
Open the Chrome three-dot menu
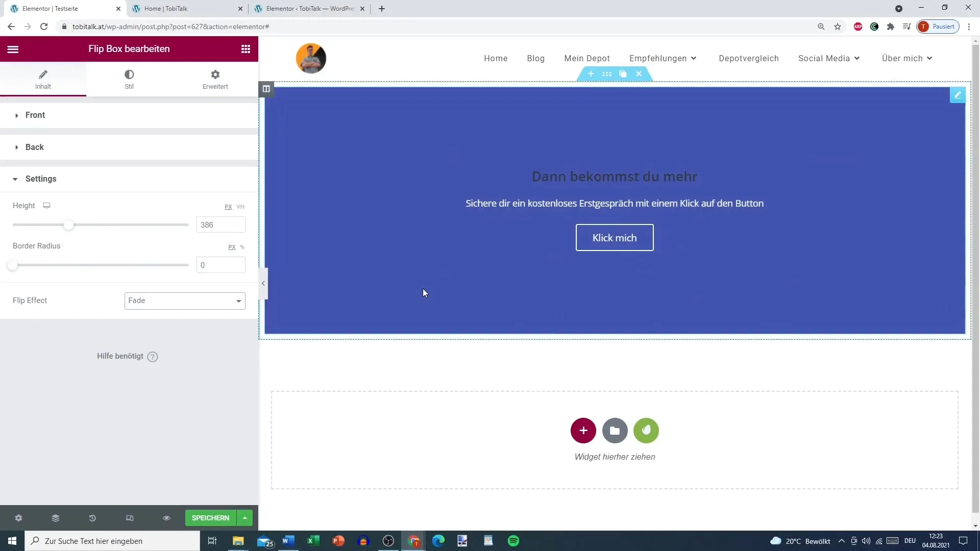coord(969,27)
